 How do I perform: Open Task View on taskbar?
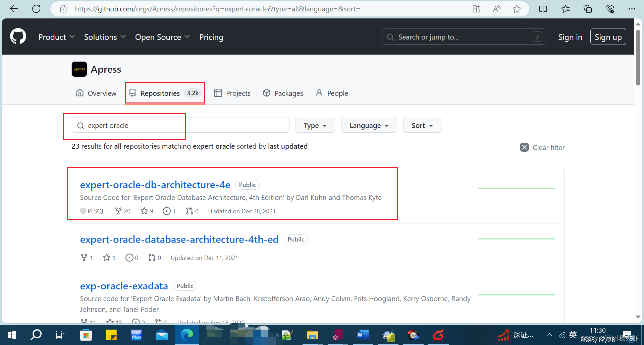[60, 335]
